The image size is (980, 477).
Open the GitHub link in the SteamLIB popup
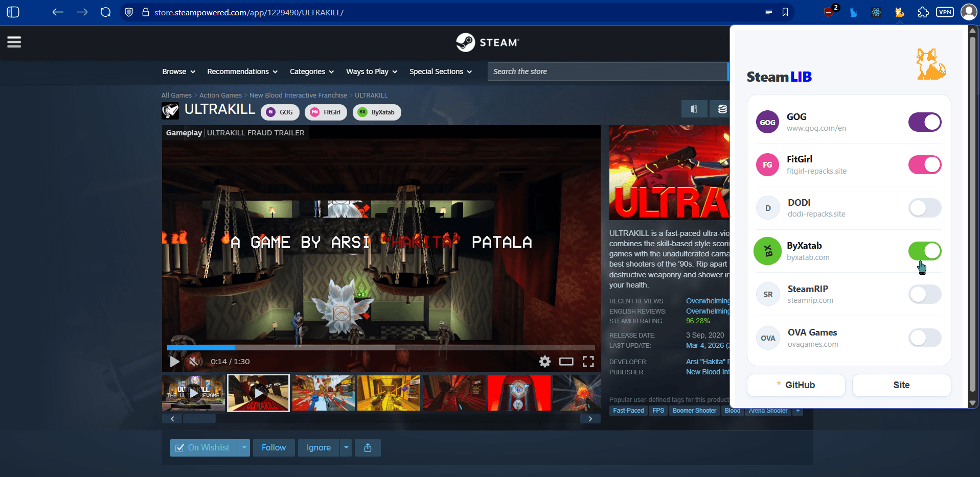795,385
